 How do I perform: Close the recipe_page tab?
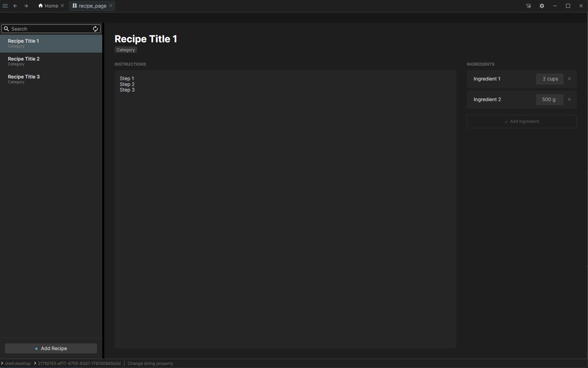click(111, 6)
